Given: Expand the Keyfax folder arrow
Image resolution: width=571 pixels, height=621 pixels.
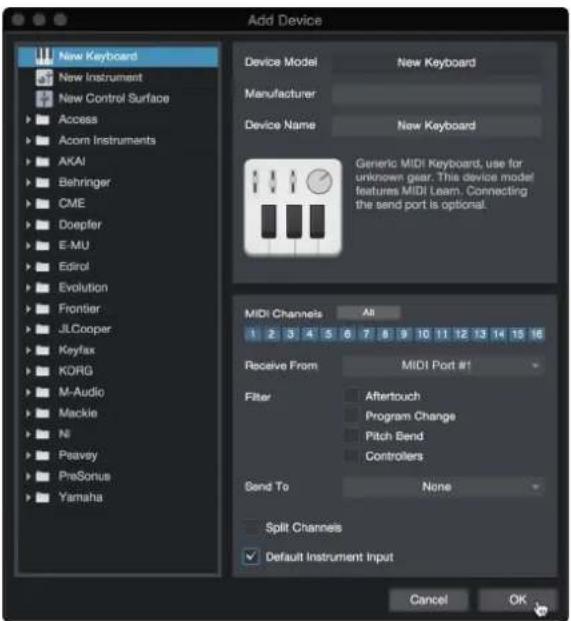Looking at the screenshot, I should coord(28,350).
